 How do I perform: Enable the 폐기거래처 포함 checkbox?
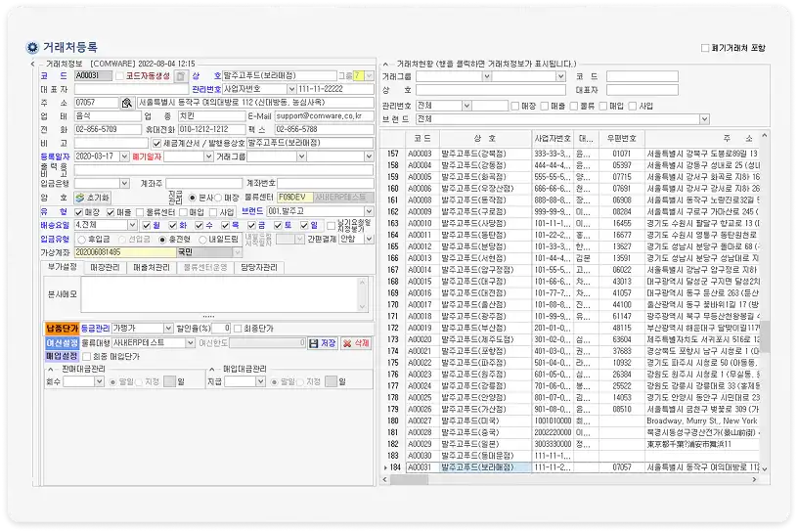(705, 48)
